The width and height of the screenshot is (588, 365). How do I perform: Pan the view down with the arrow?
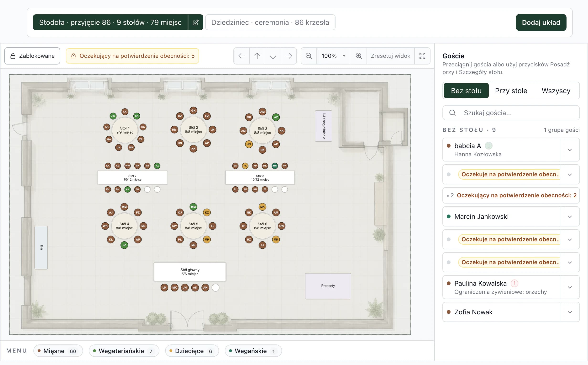click(273, 56)
